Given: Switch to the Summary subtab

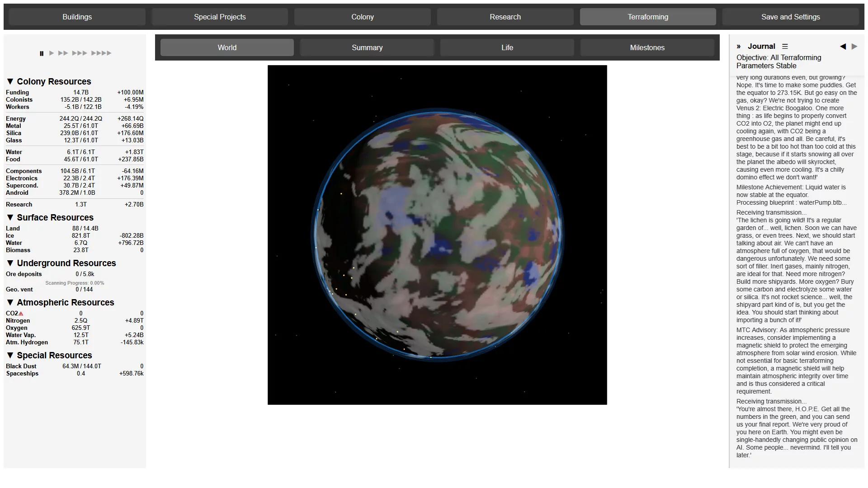Looking at the screenshot, I should pyautogui.click(x=367, y=47).
